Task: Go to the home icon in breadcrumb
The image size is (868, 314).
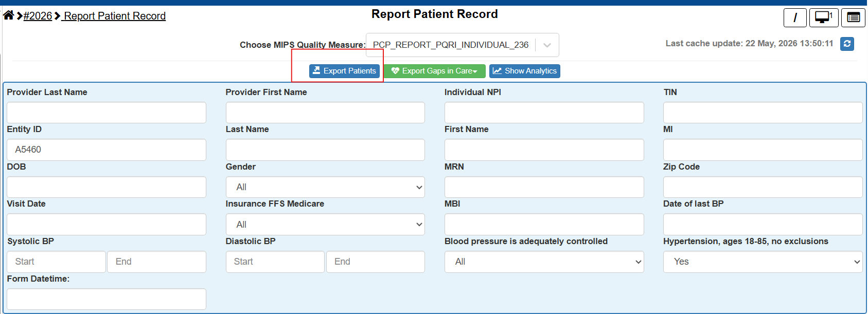Action: (x=9, y=15)
